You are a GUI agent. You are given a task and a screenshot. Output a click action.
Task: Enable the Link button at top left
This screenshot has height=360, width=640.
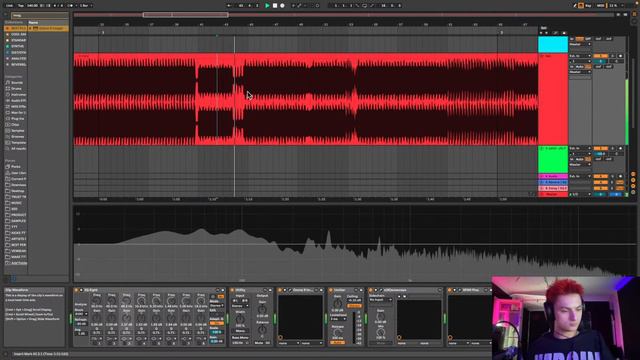[9, 6]
